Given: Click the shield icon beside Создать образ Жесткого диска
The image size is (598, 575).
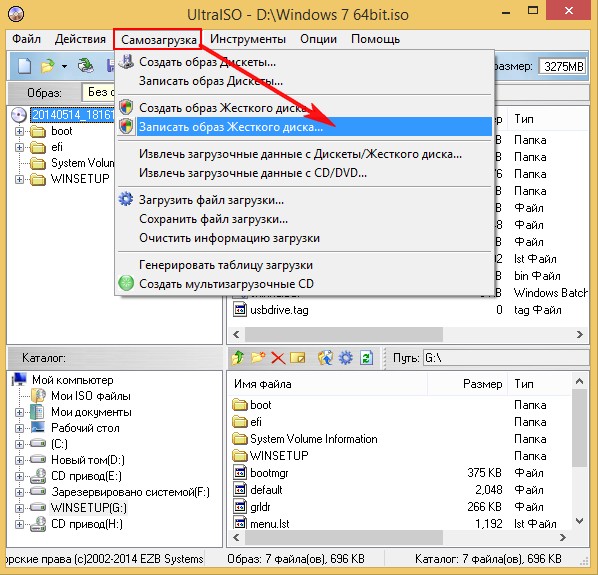Looking at the screenshot, I should 126,107.
